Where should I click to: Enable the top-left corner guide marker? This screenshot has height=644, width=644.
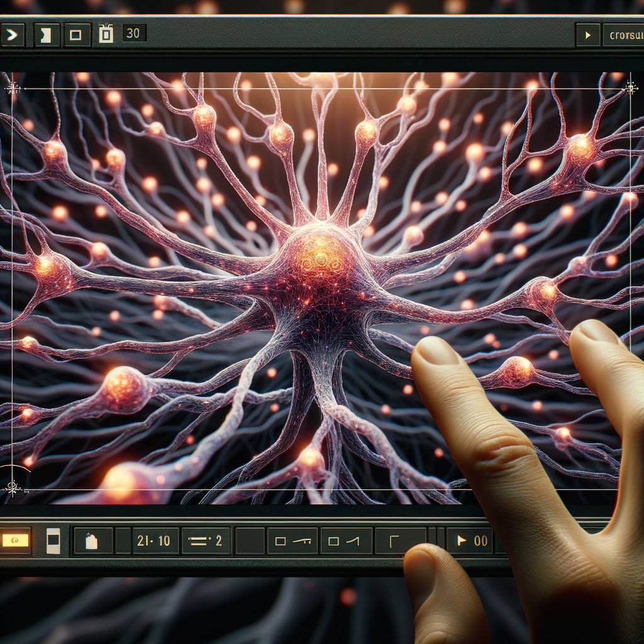(x=13, y=88)
